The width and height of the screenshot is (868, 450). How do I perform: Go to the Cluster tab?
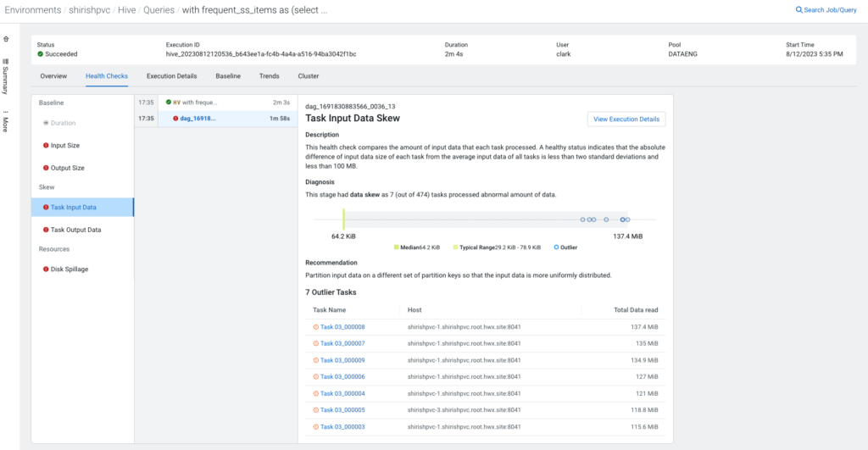pyautogui.click(x=309, y=76)
